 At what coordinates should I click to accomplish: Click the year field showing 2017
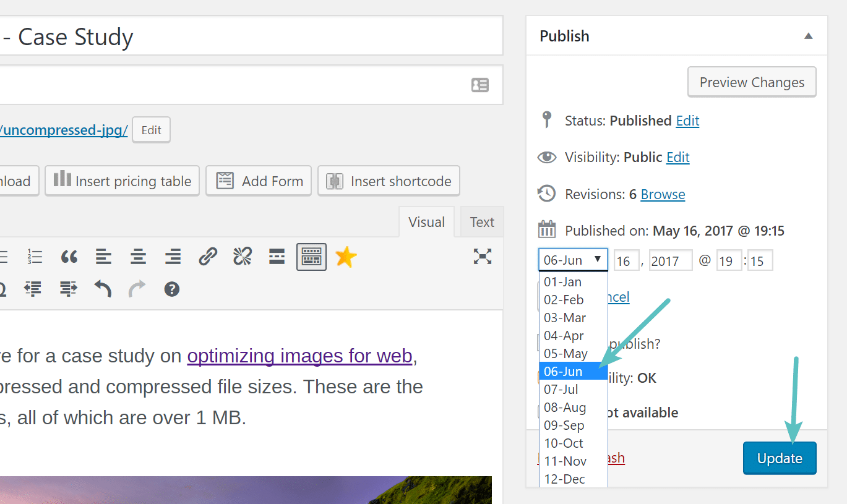point(671,260)
